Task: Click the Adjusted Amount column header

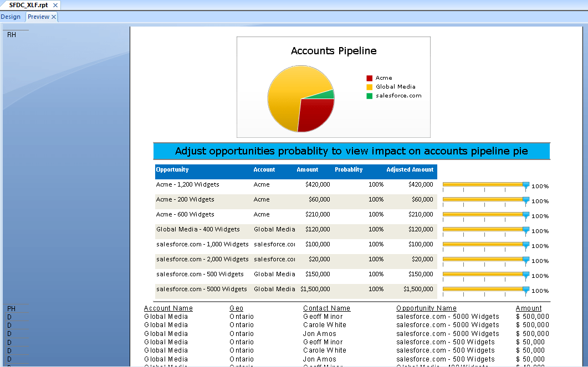Action: (410, 169)
